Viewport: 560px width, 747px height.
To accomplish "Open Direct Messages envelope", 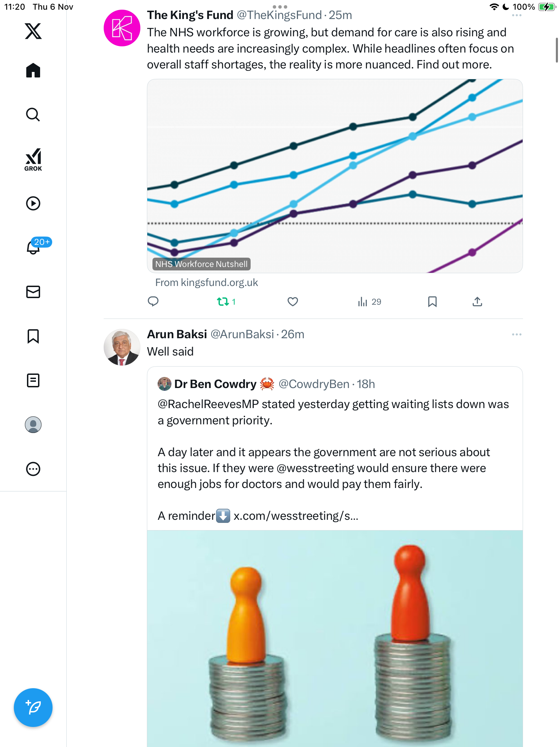I will [x=33, y=292].
